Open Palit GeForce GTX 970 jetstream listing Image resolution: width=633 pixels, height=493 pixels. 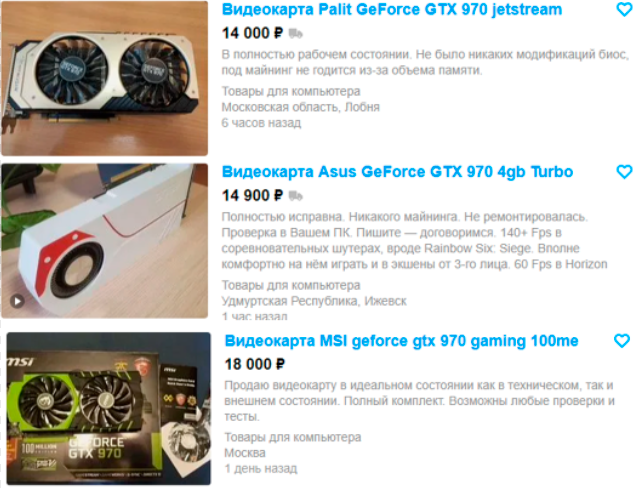pos(392,10)
